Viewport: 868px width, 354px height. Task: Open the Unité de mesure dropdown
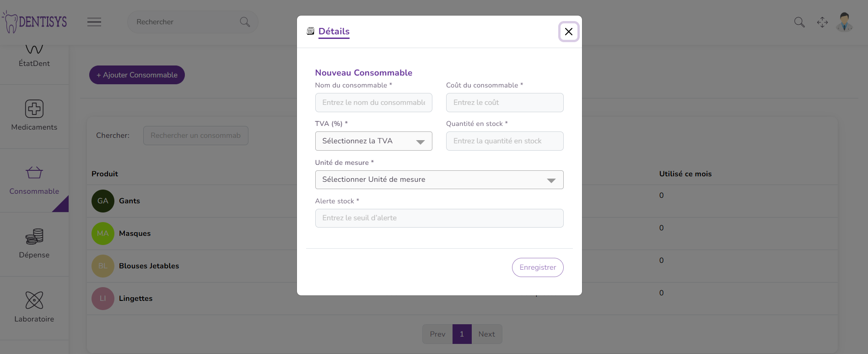click(439, 180)
